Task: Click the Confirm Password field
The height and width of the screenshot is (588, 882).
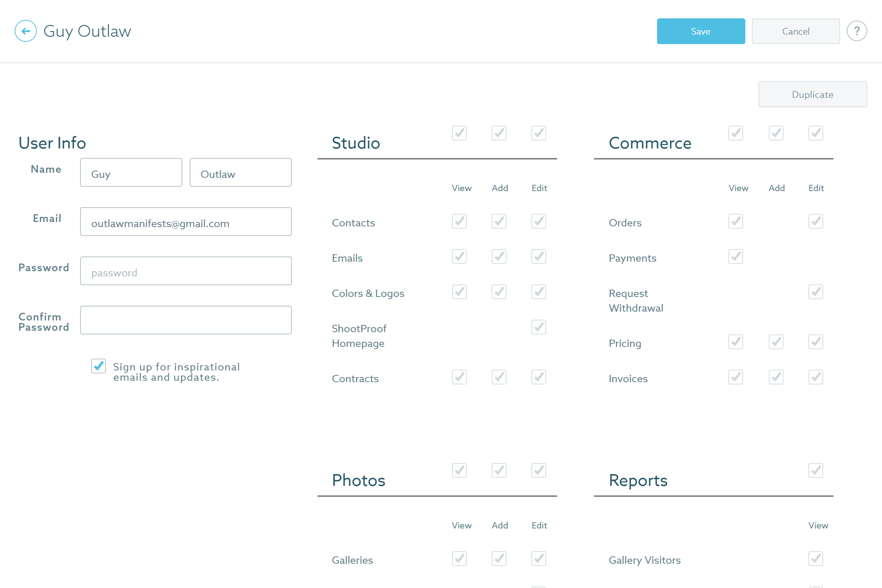Action: pyautogui.click(x=186, y=320)
